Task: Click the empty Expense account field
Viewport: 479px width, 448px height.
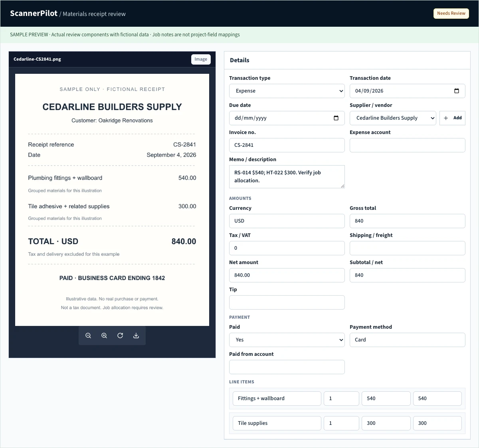Action: 408,145
